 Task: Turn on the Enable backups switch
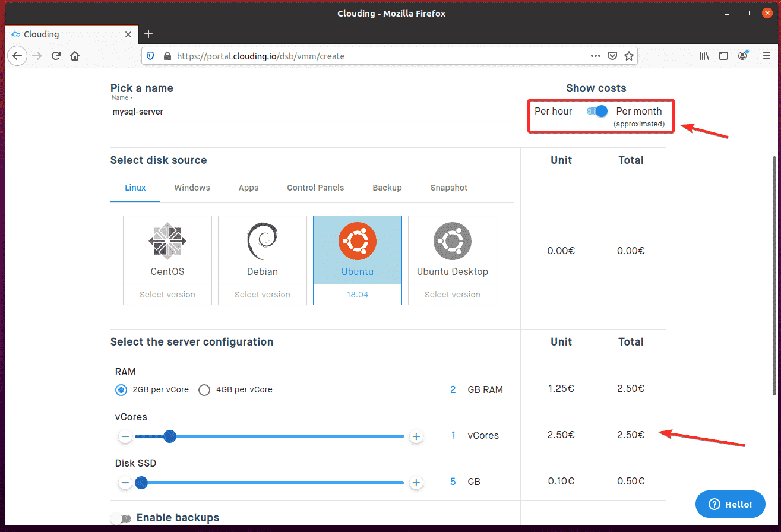point(121,518)
